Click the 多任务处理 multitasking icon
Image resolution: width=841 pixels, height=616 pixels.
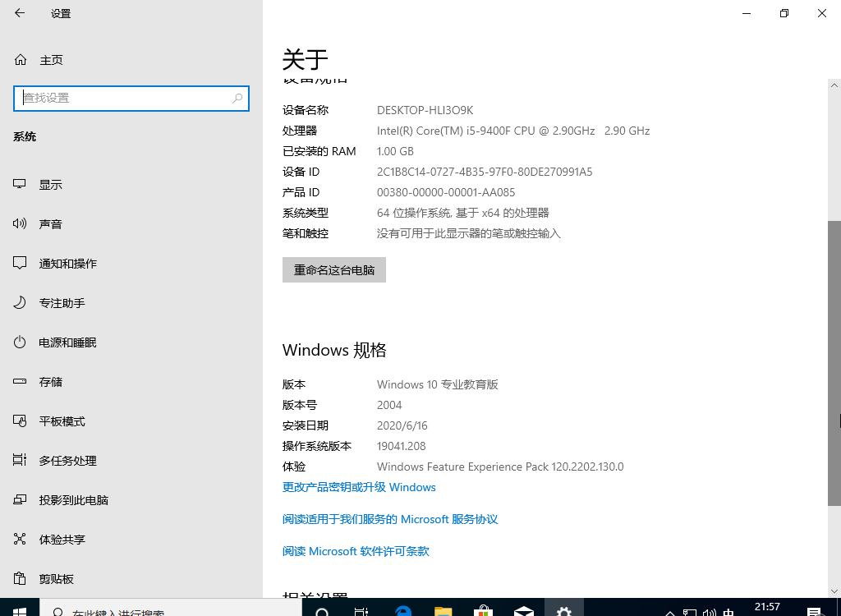coord(20,460)
